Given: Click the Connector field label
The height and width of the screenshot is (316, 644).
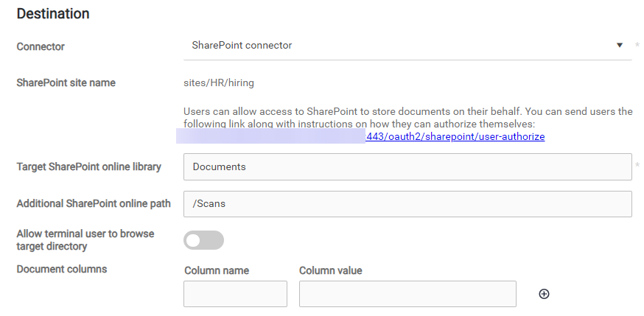Looking at the screenshot, I should [41, 46].
